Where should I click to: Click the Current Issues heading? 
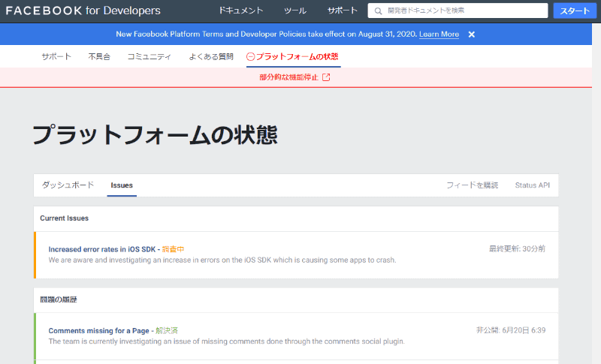coord(64,218)
